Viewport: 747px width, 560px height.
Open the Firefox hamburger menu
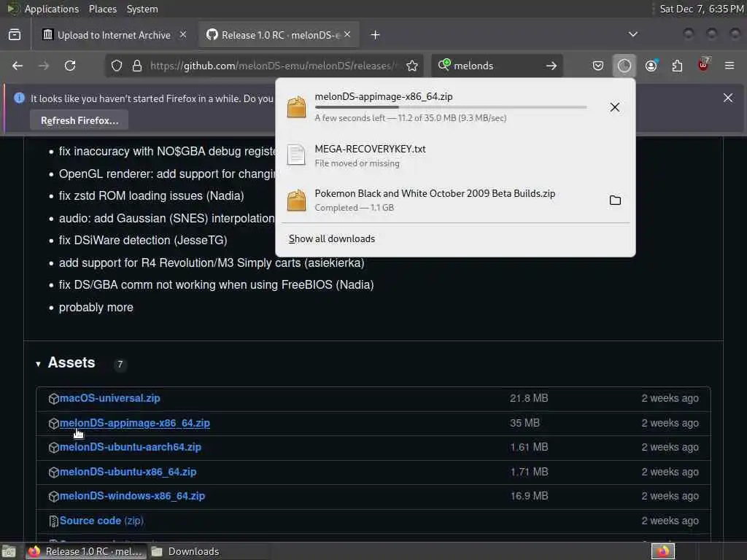729,66
